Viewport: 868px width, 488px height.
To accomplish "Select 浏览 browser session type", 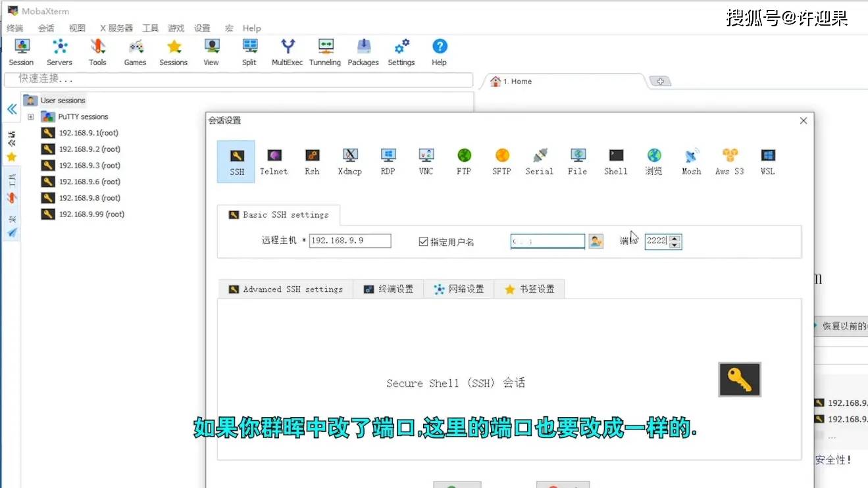I will pyautogui.click(x=654, y=162).
